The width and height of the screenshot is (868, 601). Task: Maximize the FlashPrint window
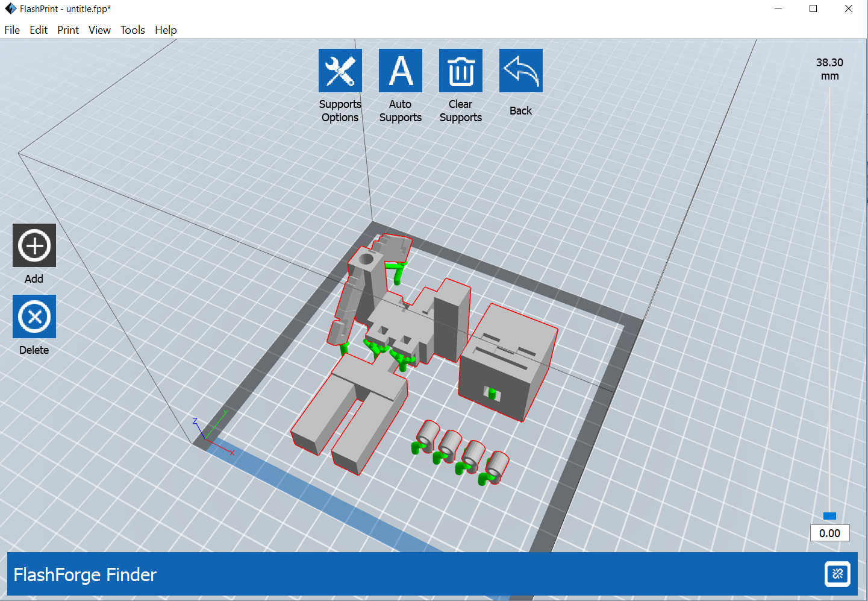point(813,9)
